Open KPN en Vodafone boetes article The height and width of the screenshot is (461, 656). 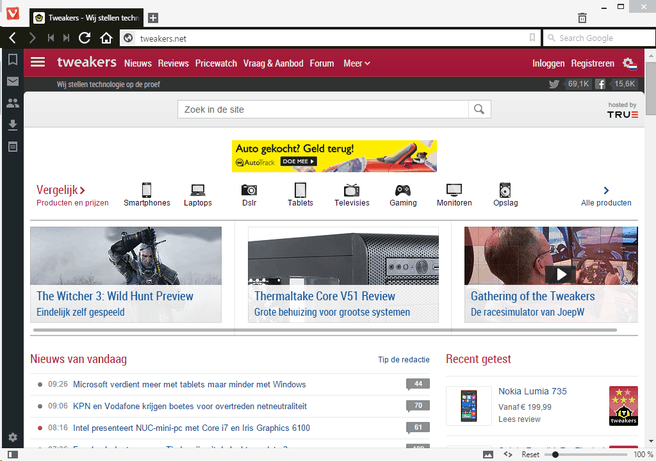[190, 406]
